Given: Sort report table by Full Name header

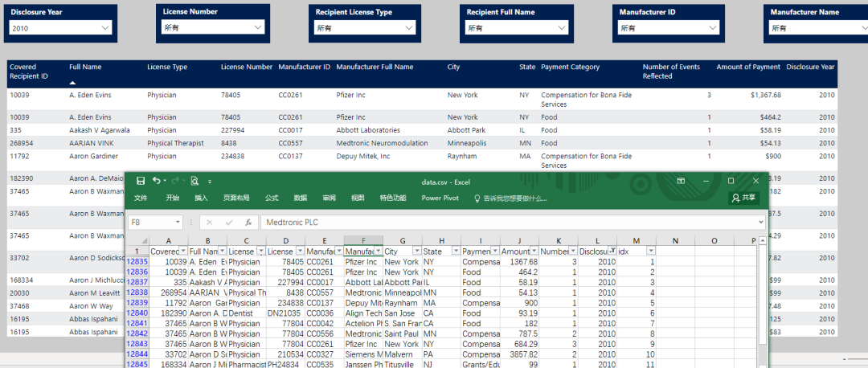Looking at the screenshot, I should pyautogui.click(x=85, y=67).
